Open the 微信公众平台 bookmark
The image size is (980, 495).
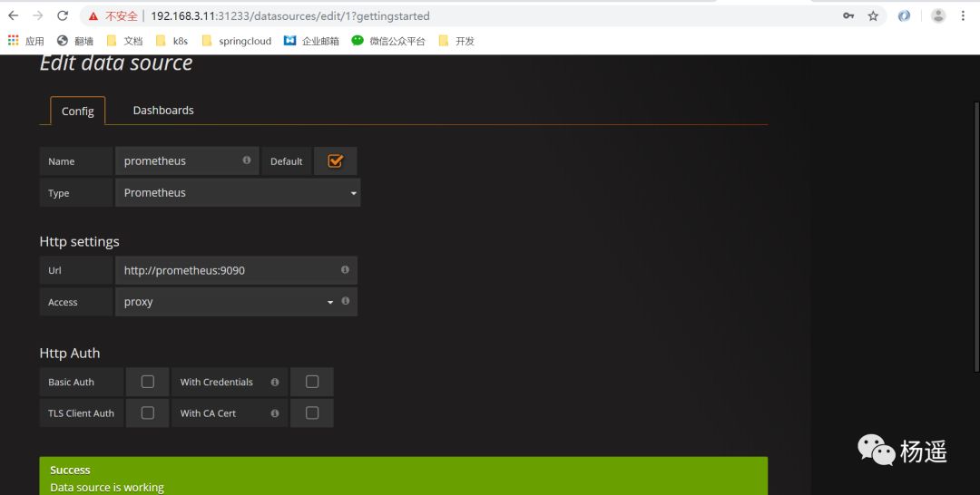point(388,41)
